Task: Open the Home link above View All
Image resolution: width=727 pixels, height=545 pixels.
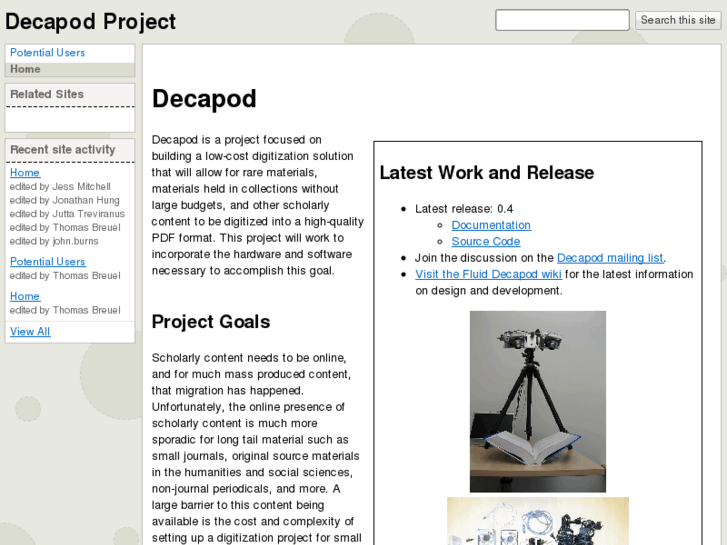Action: tap(25, 296)
